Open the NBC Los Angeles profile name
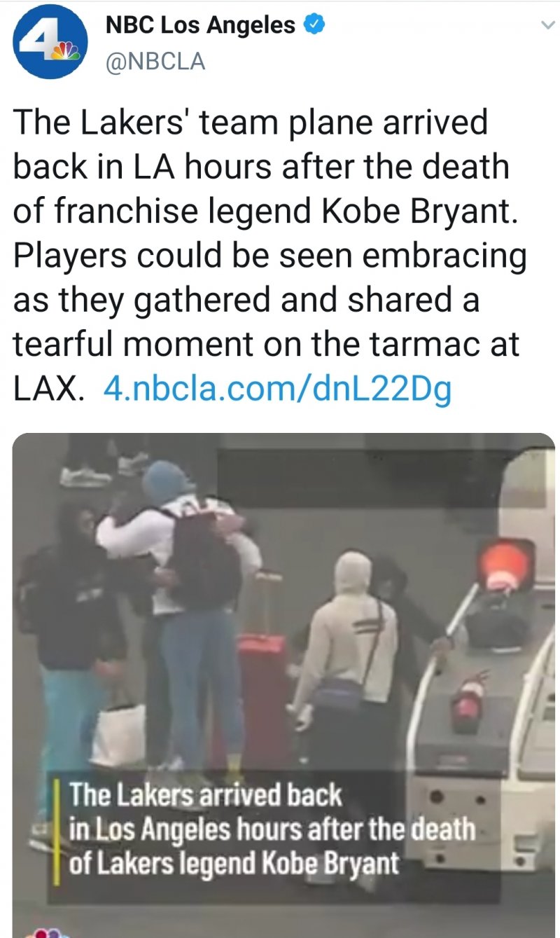Viewport: 560px width, 938px height. [200, 25]
